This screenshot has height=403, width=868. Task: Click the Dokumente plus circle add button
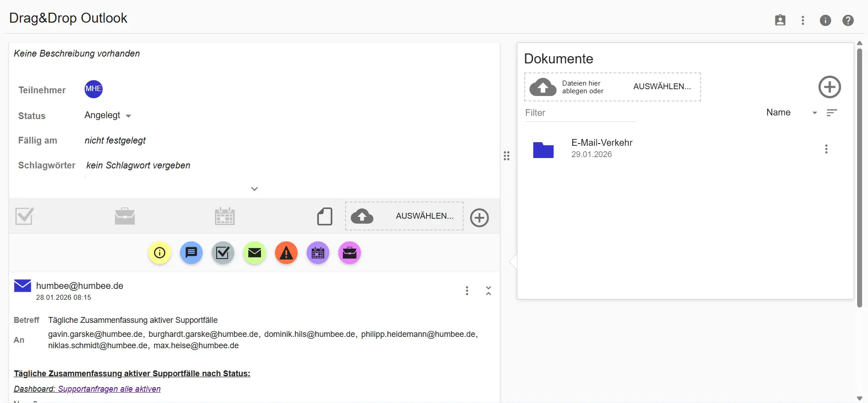click(x=830, y=87)
